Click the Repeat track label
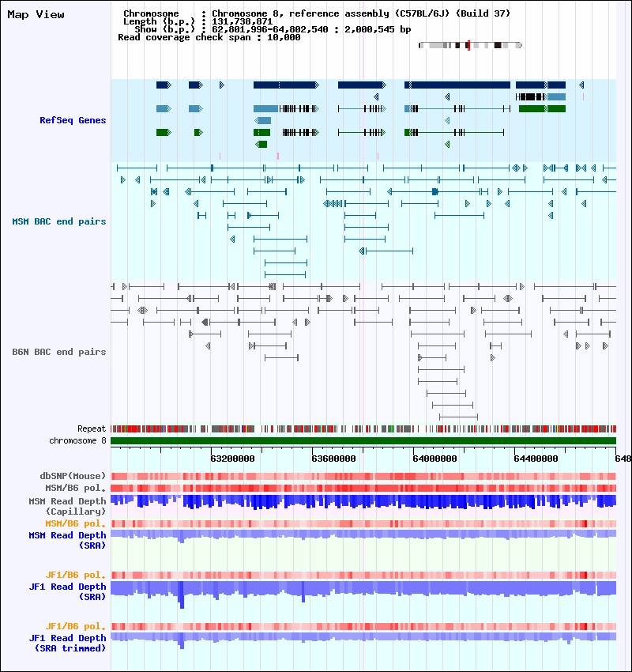The width and height of the screenshot is (632, 672). 91,429
